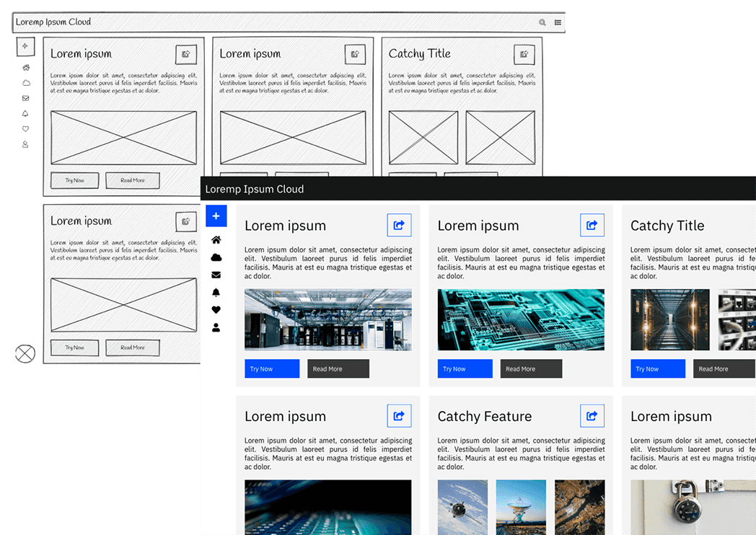Click the sketched plus button in wireframe sidebar
756x535 pixels.
click(x=25, y=46)
